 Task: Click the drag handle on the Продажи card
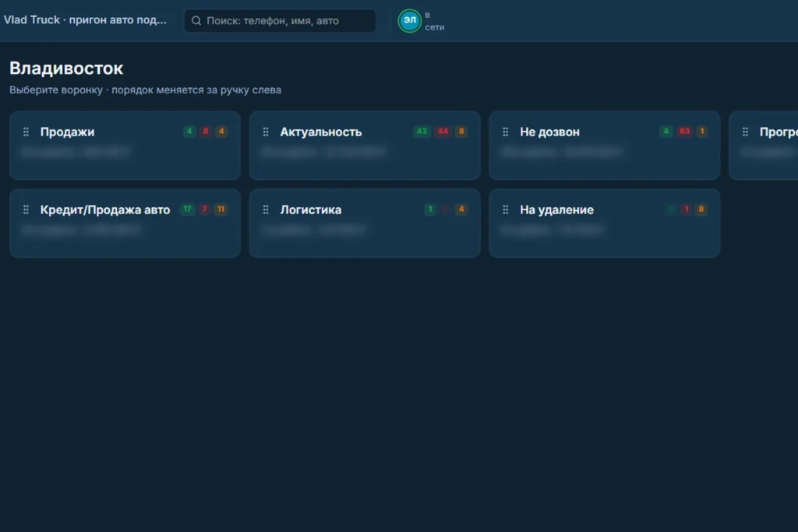point(26,132)
